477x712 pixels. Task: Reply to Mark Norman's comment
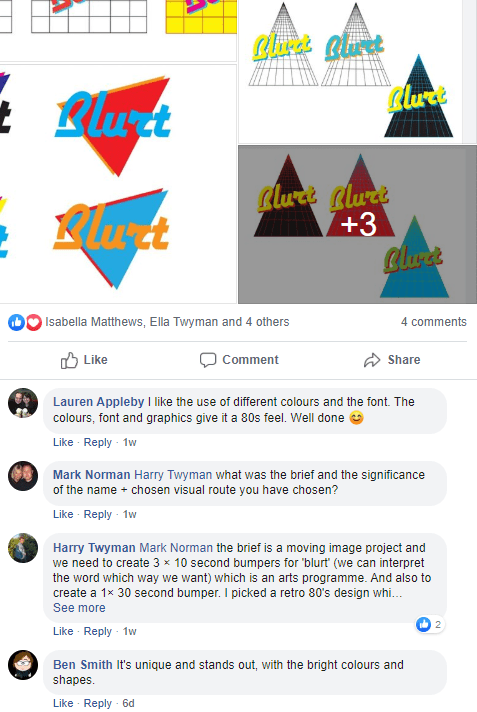click(98, 514)
